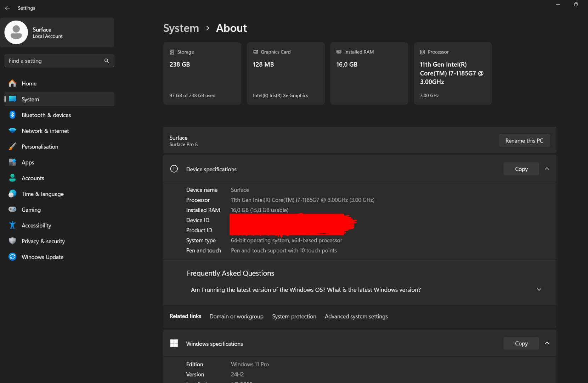Click the Accounts person icon
This screenshot has height=383, width=588.
pyautogui.click(x=12, y=178)
